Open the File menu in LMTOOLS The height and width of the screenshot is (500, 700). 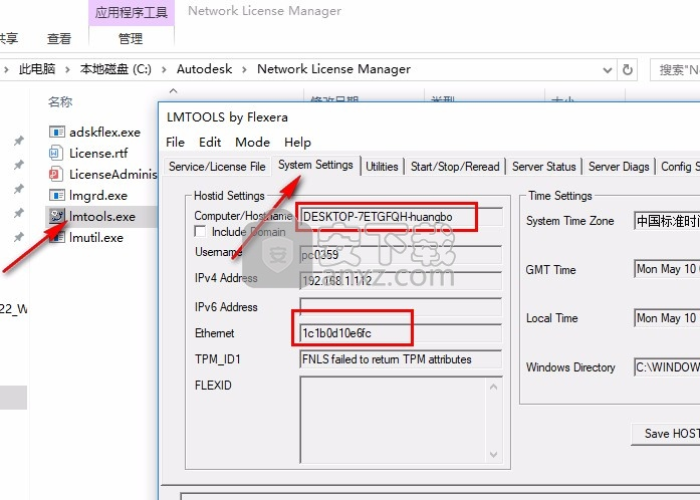click(175, 142)
